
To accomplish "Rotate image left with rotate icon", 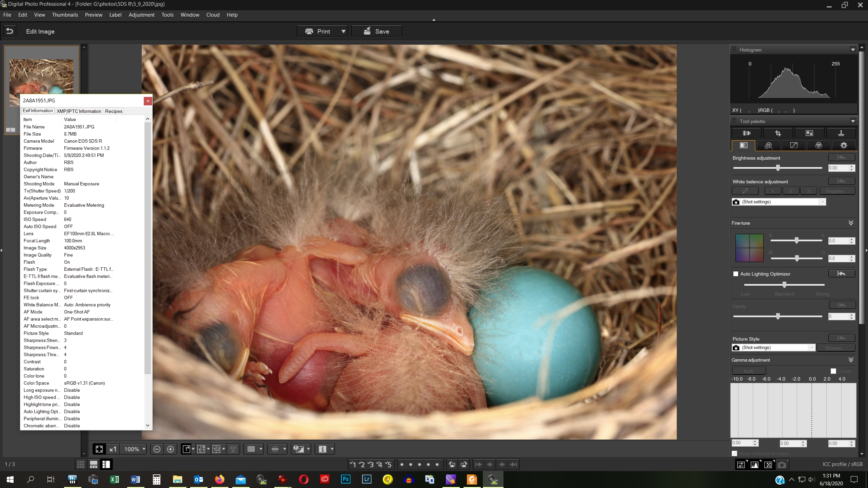I will coord(452,464).
